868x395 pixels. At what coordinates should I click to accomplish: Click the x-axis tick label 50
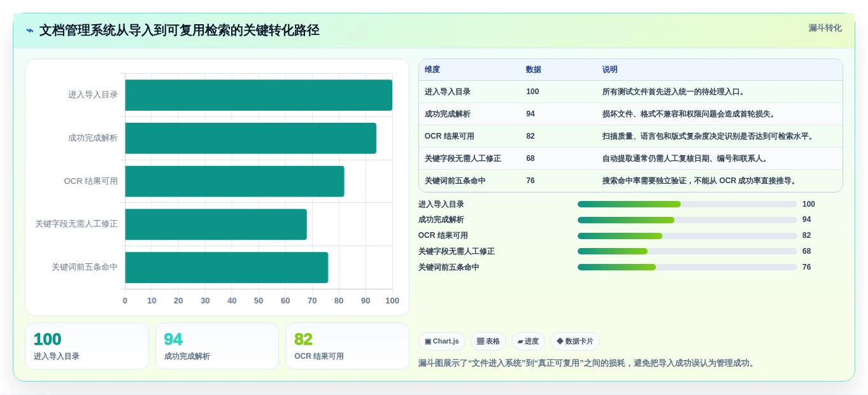coord(259,301)
